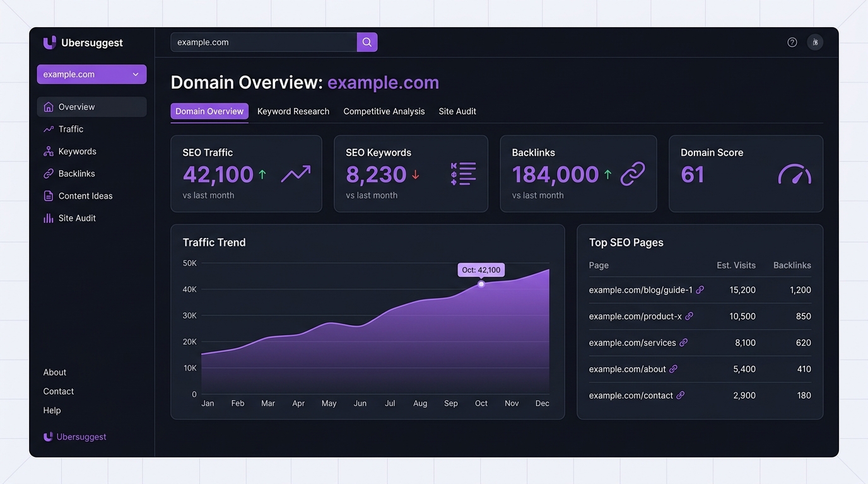Click the 2,900 visits value
The image size is (868, 484).
point(745,396)
